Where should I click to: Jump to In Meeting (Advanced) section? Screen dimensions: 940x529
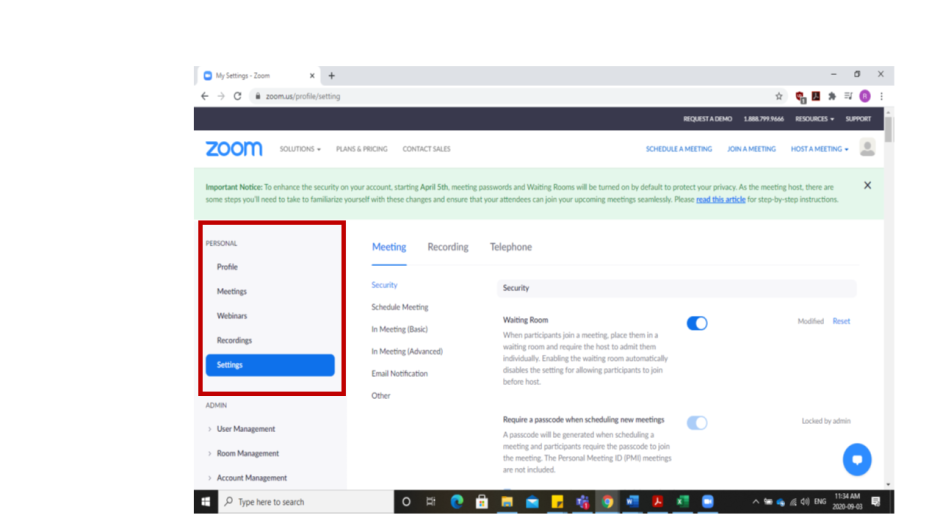pos(407,351)
